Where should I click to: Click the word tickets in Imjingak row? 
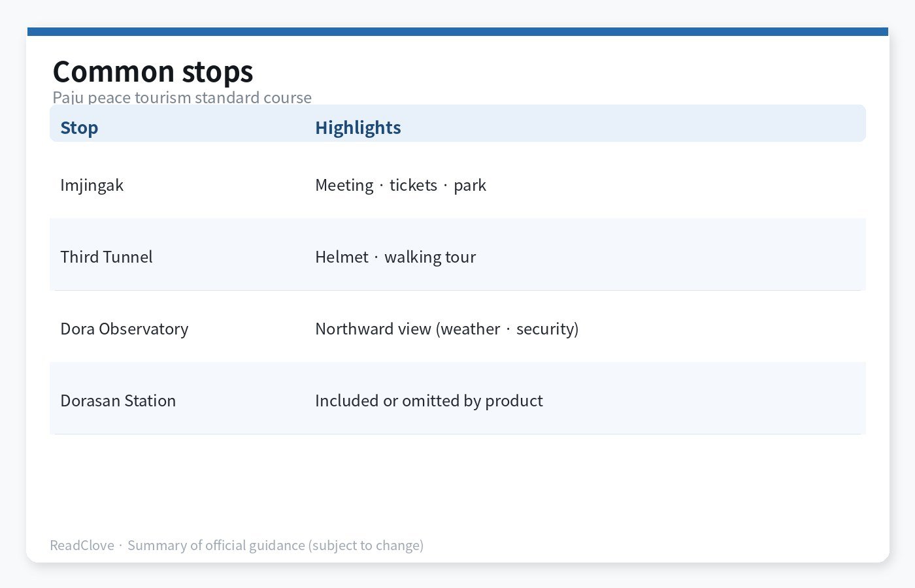point(413,185)
